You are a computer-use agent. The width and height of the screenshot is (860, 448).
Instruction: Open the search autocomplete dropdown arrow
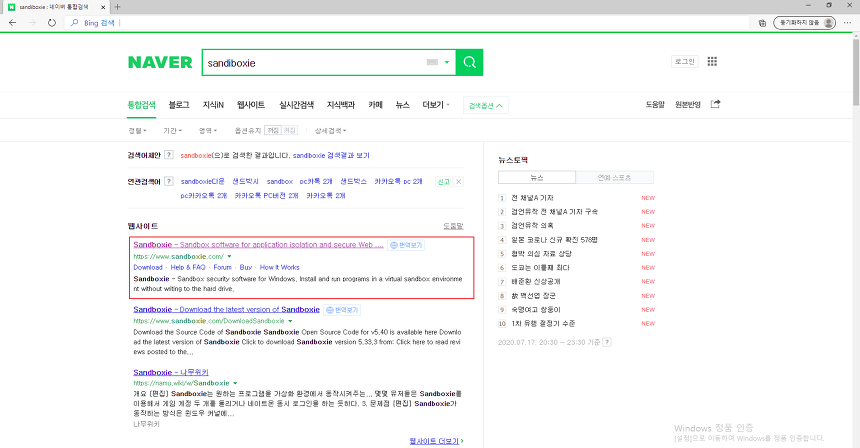pos(447,62)
